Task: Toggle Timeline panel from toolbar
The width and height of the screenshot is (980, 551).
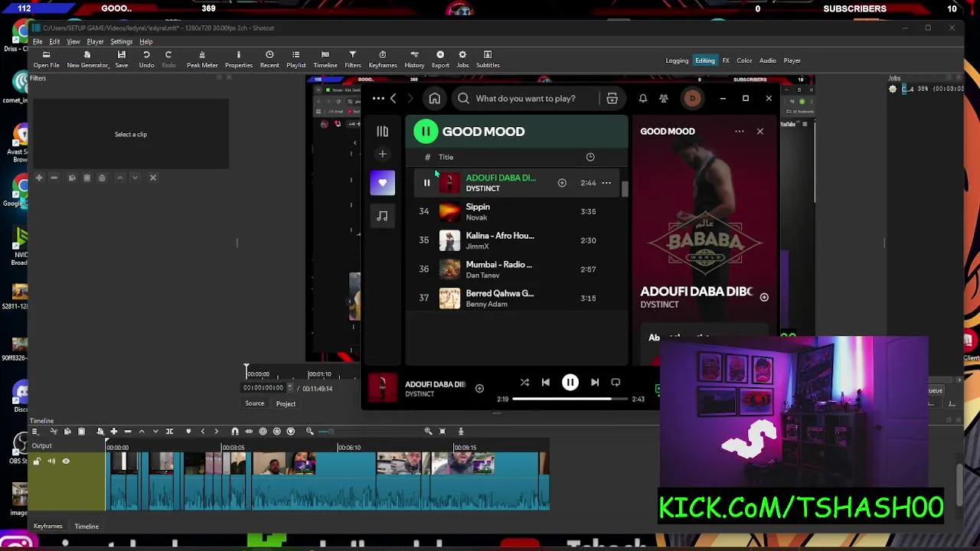Action: [x=325, y=59]
